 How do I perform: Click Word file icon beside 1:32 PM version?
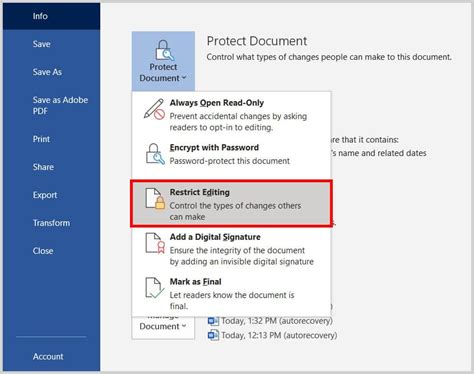pos(213,321)
